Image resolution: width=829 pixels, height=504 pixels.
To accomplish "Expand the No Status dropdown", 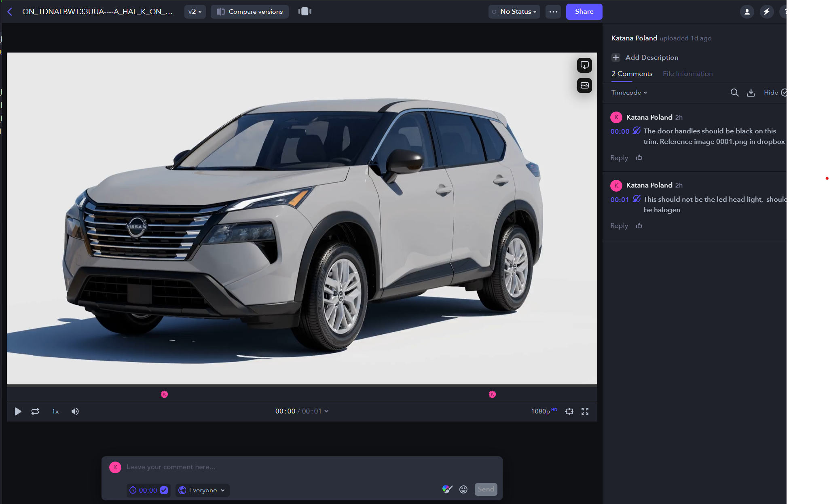I will click(514, 12).
